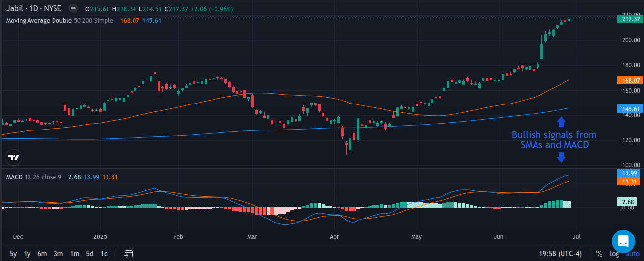Click the Mar label on the time axis
Screen dimensions: 644x261
coord(252,237)
